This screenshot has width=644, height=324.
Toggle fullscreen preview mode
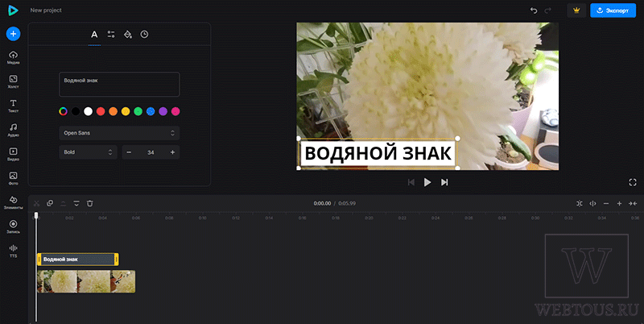click(633, 182)
